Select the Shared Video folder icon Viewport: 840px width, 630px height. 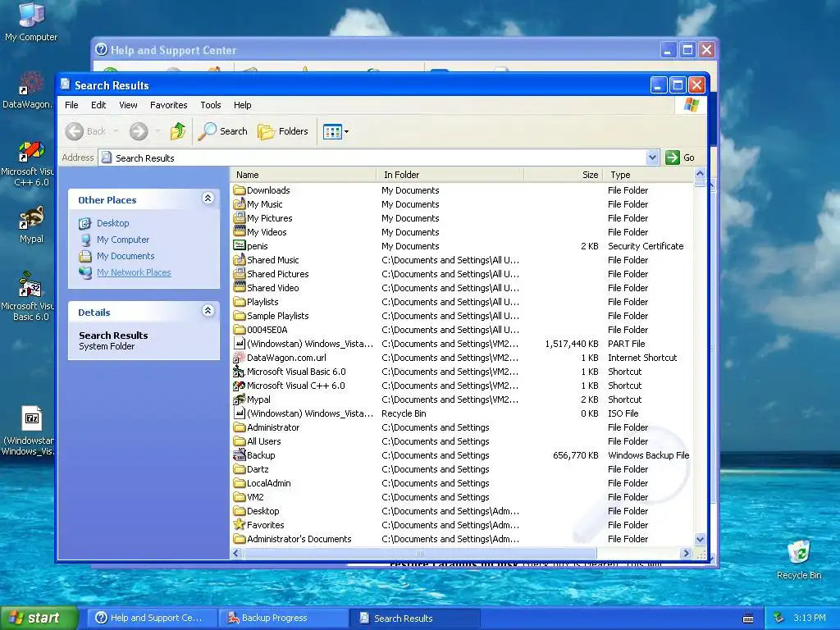pos(239,288)
